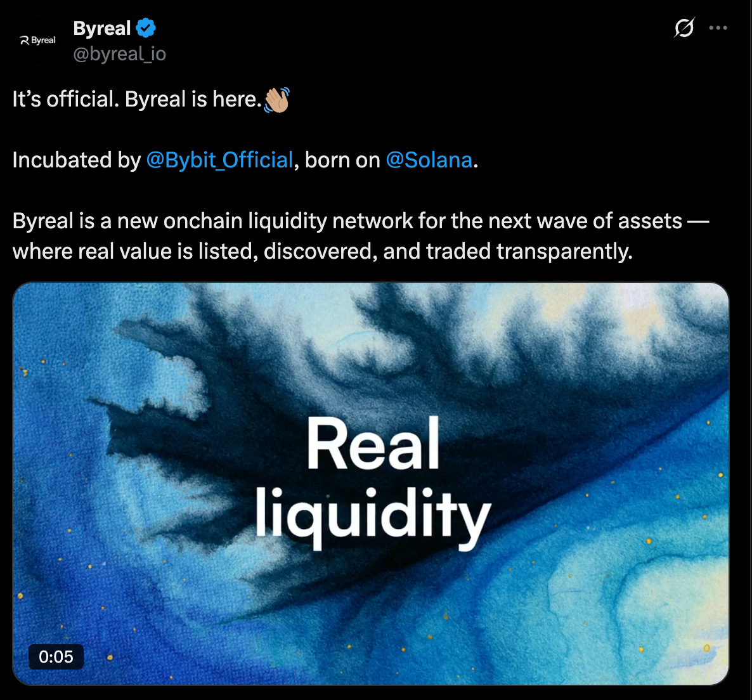This screenshot has height=700, width=752.
Task: Open the @Solana mention link
Action: pyautogui.click(x=429, y=160)
